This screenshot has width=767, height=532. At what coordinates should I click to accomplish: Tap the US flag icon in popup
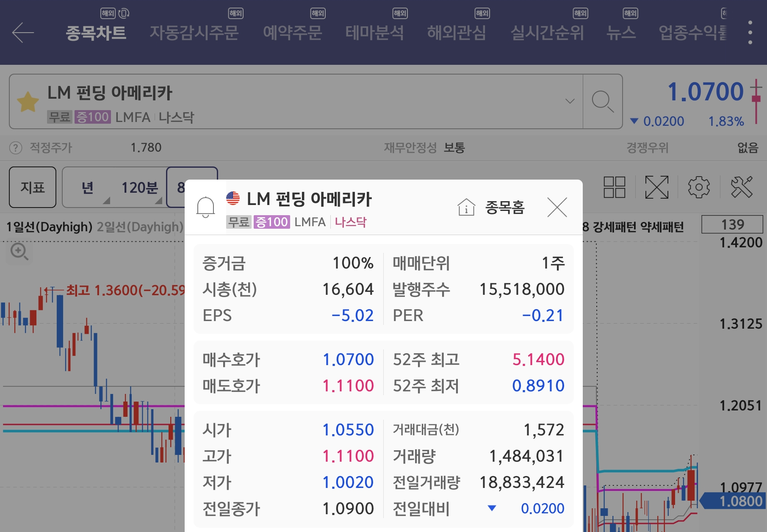click(233, 198)
